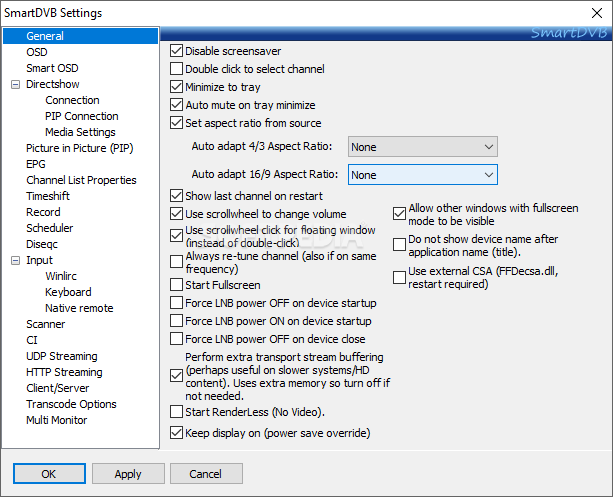Toggle Allow other windows with fullscreen mode

pyautogui.click(x=399, y=214)
